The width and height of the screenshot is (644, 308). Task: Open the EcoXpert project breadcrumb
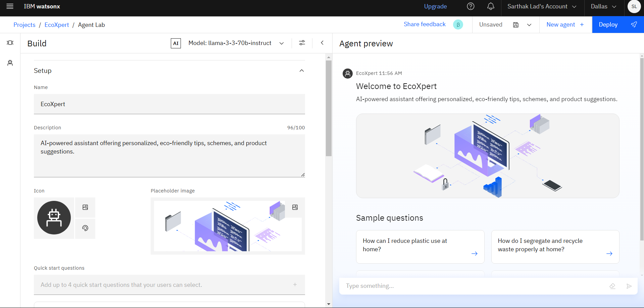(57, 25)
